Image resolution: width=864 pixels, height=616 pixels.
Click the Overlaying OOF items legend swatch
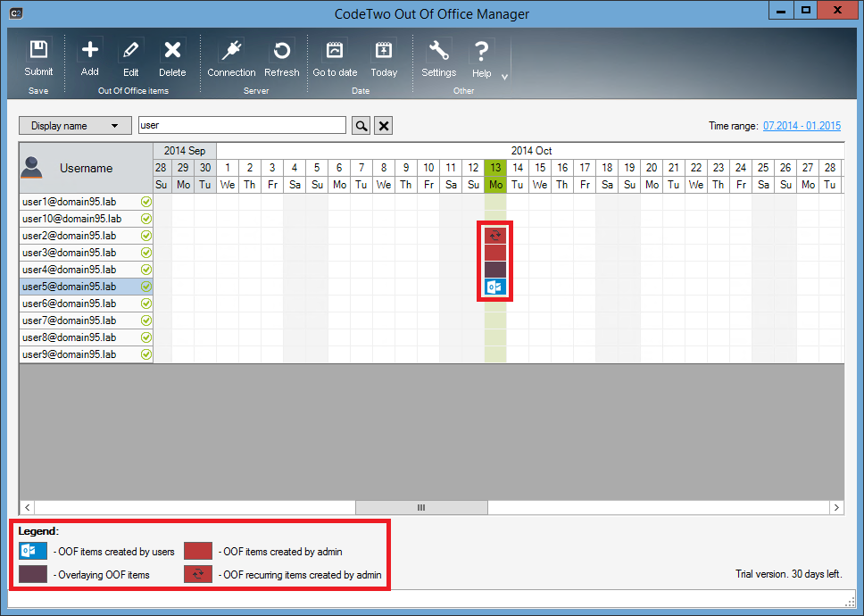33,574
